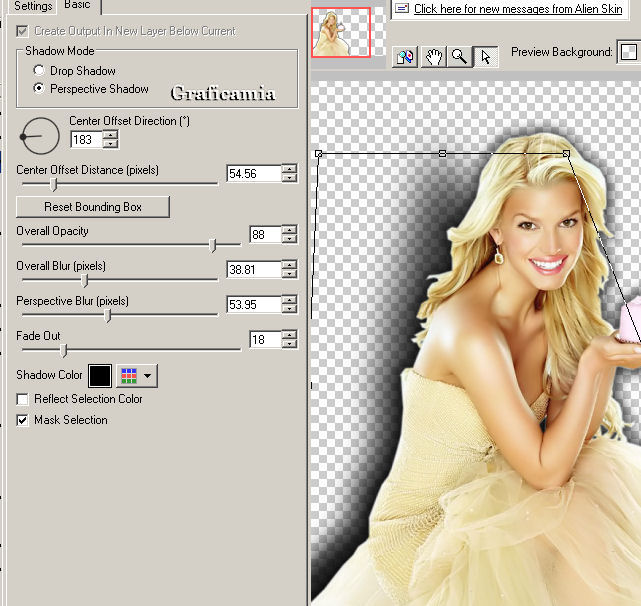This screenshot has height=606, width=641.
Task: Decrease Fade Out with down arrow
Action: (289, 344)
